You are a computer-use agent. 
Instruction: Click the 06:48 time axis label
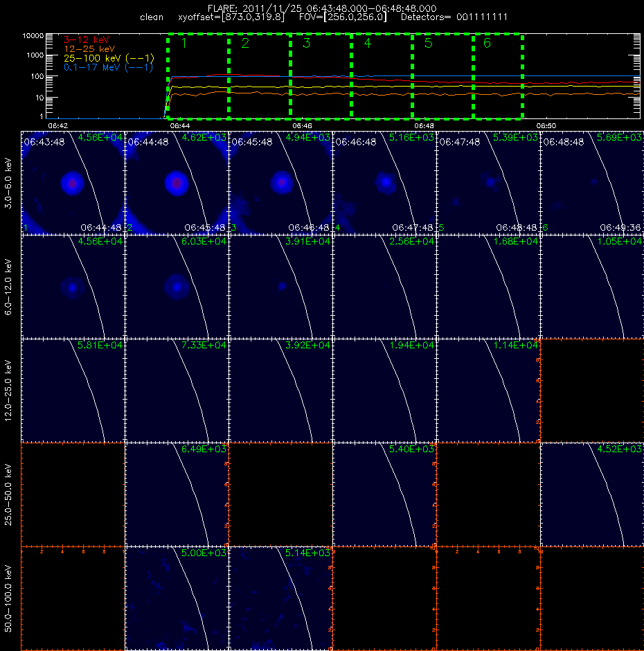click(424, 125)
